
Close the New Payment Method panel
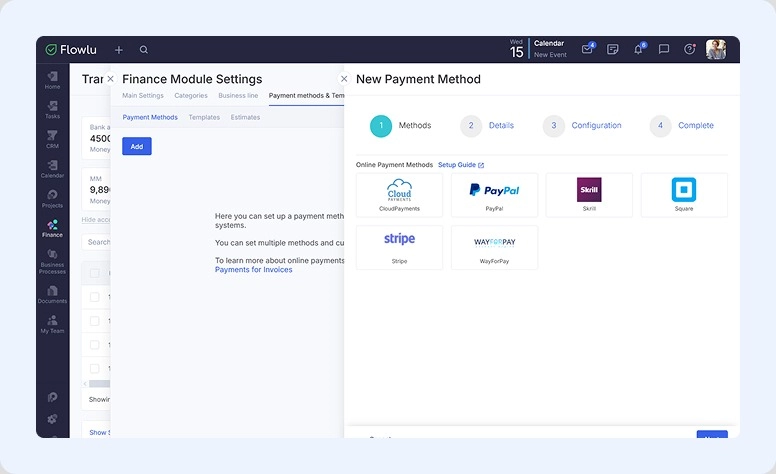click(x=344, y=79)
